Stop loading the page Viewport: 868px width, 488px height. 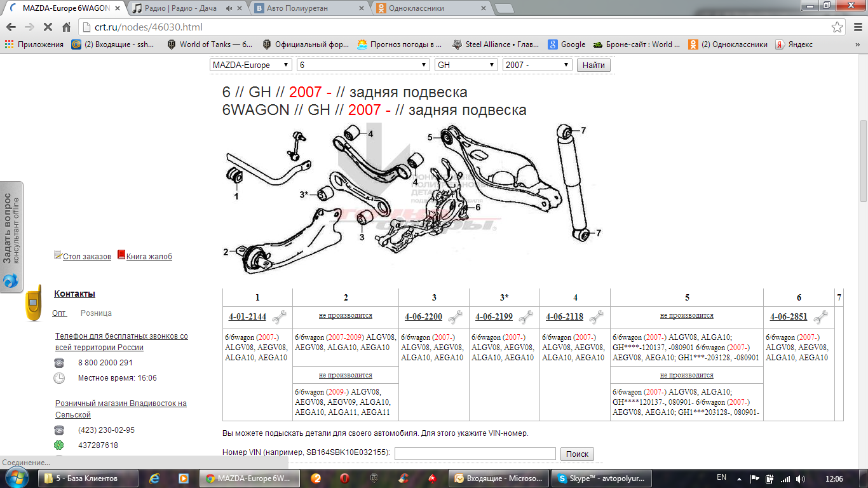(48, 27)
